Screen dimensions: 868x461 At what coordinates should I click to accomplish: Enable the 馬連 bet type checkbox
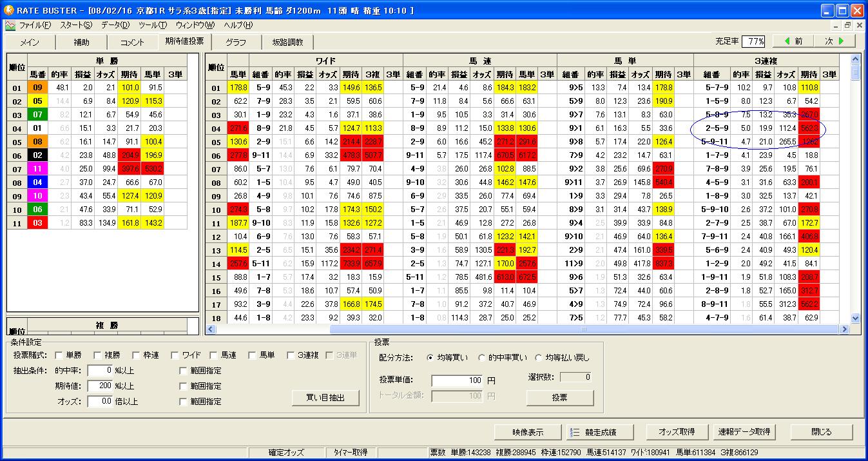pyautogui.click(x=214, y=355)
